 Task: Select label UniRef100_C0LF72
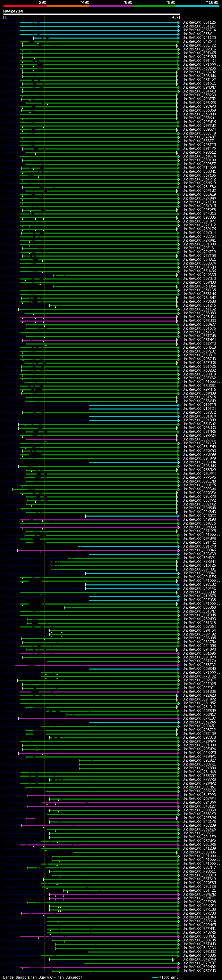[199, 45]
